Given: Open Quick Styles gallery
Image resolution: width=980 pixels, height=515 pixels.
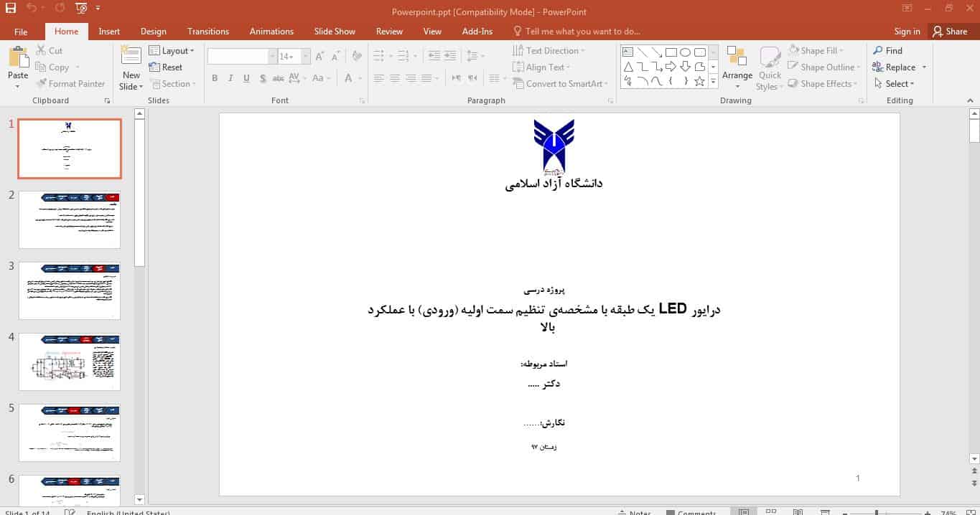Looking at the screenshot, I should coord(770,68).
